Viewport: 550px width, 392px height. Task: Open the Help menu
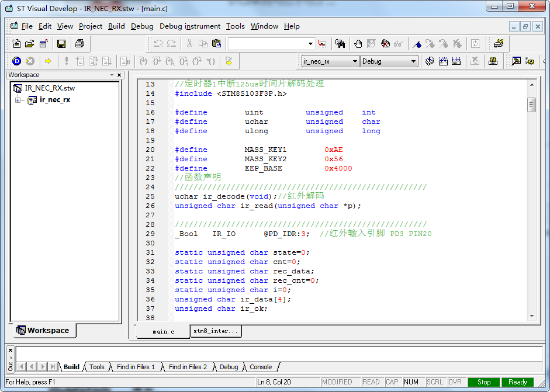[x=292, y=26]
